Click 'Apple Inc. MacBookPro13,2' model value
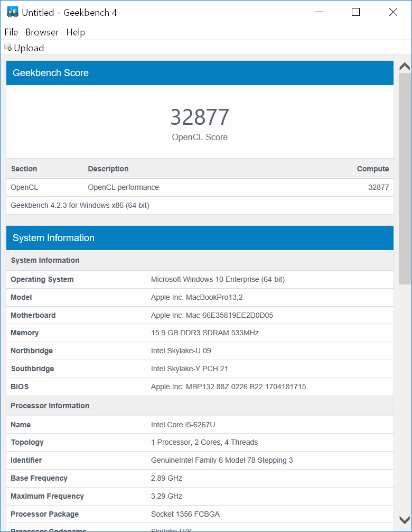The width and height of the screenshot is (412, 532). click(197, 297)
